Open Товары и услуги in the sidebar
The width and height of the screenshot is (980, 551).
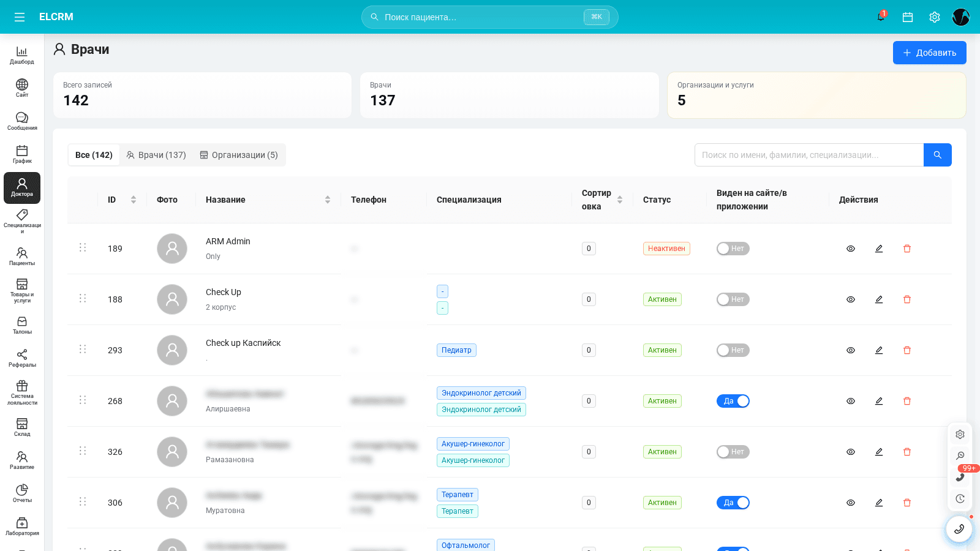(x=22, y=291)
